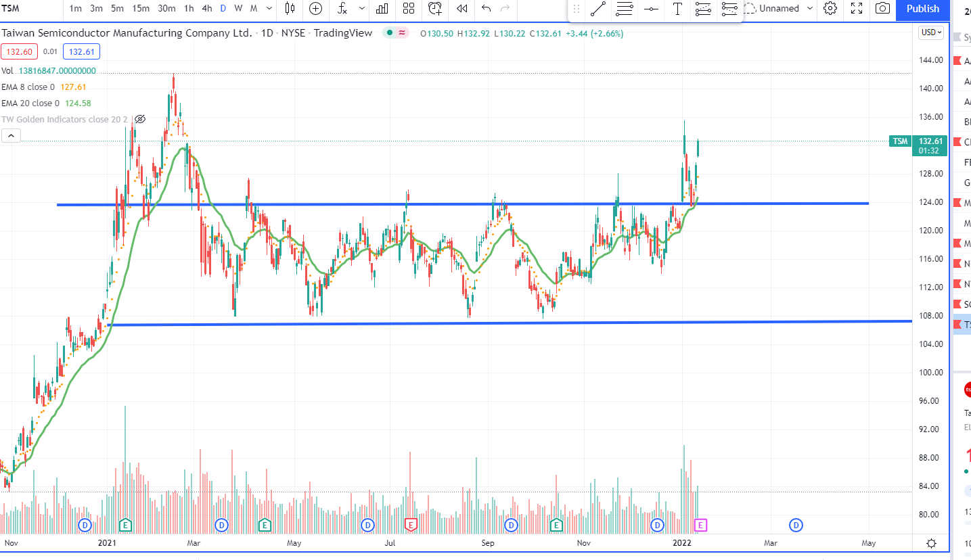Screen dimensions: 971x560
Task: Select the horizontal ray tool with center dot
Action: (x=651, y=9)
